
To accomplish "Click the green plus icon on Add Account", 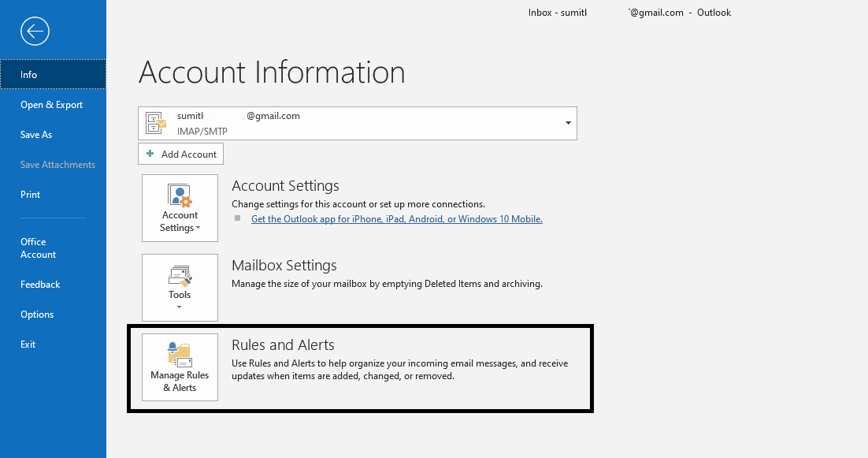I will click(x=150, y=154).
